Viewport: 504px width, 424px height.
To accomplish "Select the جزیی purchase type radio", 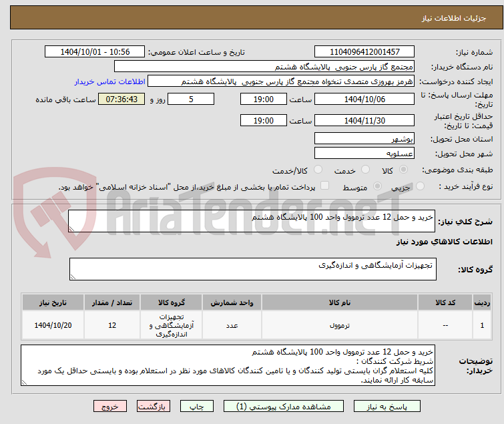I will (420, 186).
